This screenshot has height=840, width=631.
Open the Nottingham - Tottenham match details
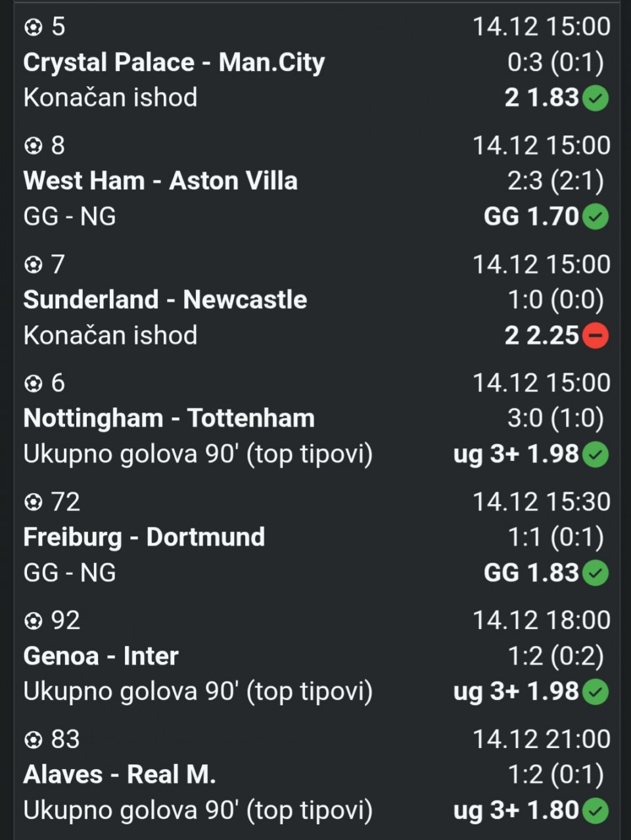pyautogui.click(x=169, y=419)
